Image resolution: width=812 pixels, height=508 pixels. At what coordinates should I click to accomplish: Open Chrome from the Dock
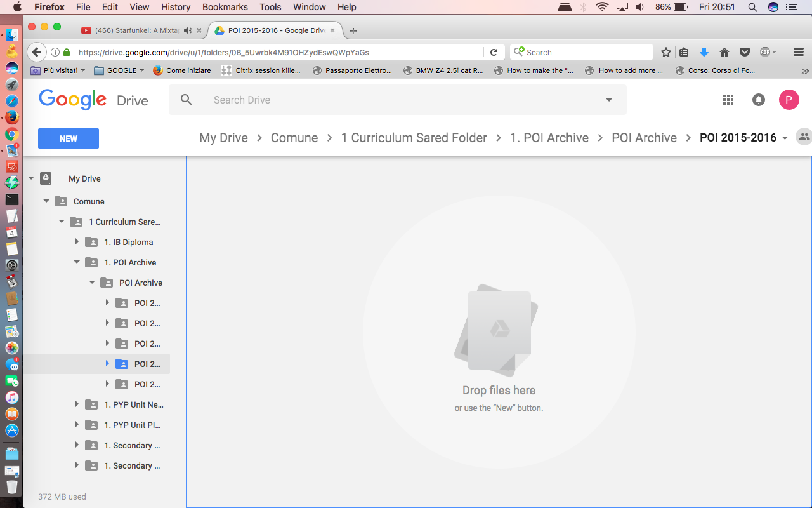pyautogui.click(x=12, y=134)
